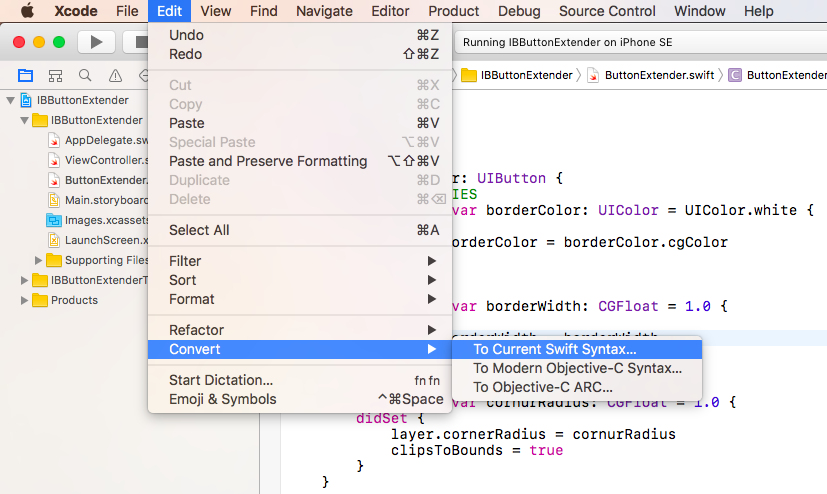Choose To Modern Objective-C Syntax…
This screenshot has height=494, width=827.
pos(577,368)
